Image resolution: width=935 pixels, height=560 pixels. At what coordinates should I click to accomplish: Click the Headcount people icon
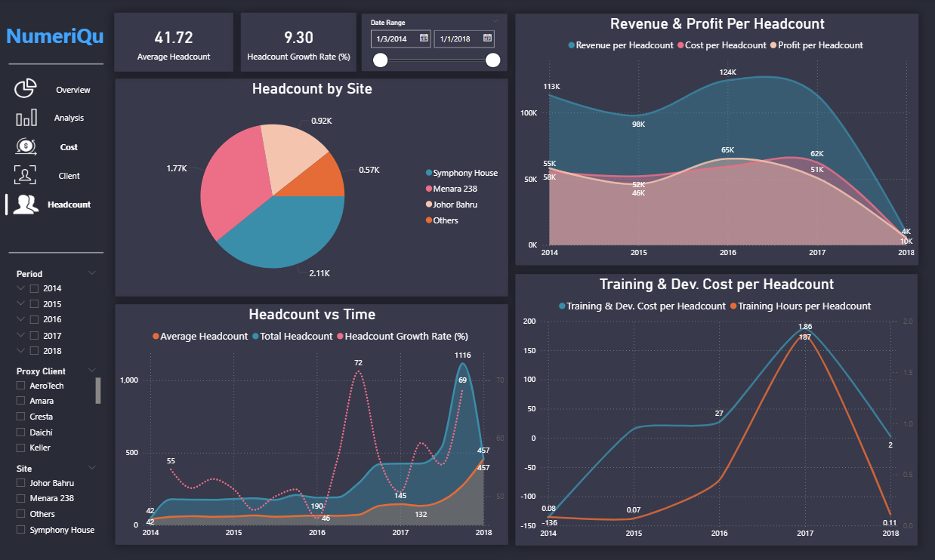point(25,205)
